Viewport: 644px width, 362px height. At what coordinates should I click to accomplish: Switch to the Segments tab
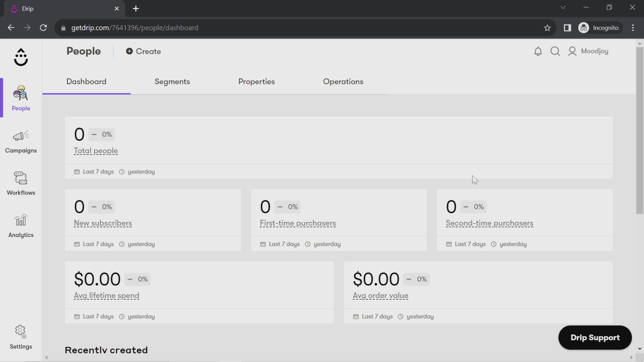(x=172, y=82)
